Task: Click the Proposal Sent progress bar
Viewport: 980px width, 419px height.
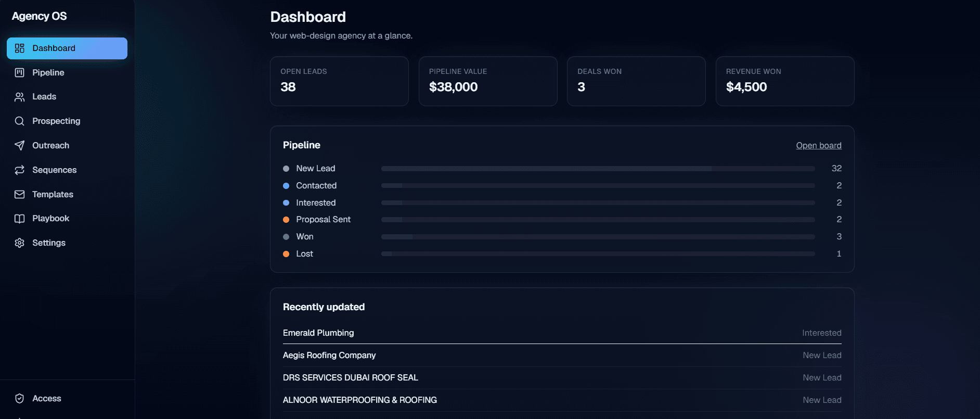Action: 598,220
